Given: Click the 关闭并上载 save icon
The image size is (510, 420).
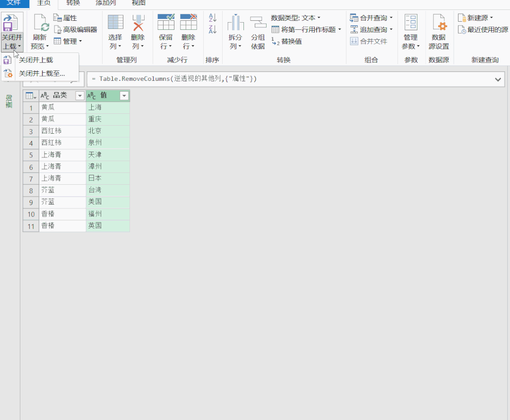Looking at the screenshot, I should click(10, 24).
